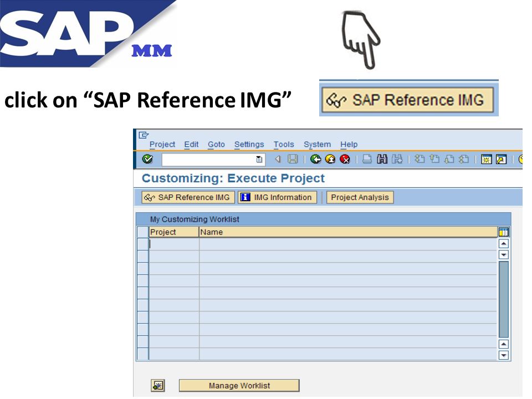Open the Help menu

349,144
